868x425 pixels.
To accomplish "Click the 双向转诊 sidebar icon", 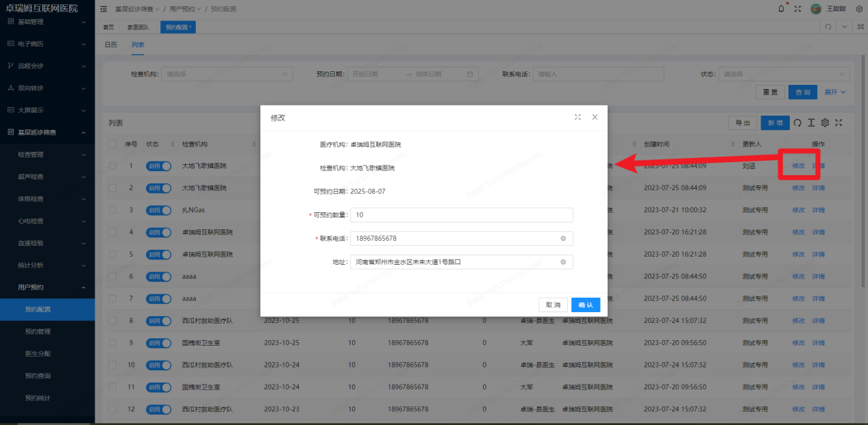I will click(10, 88).
